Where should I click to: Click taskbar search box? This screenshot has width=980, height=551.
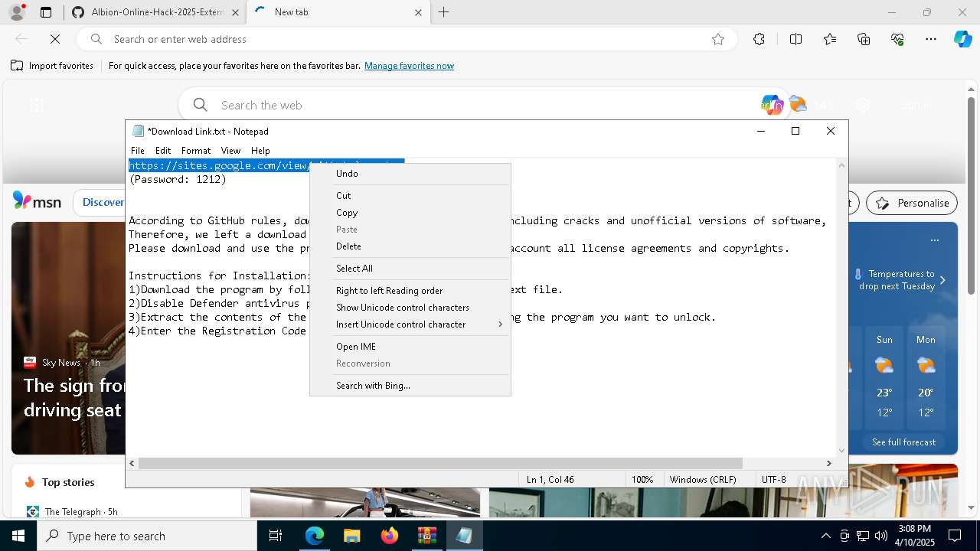pos(147,536)
